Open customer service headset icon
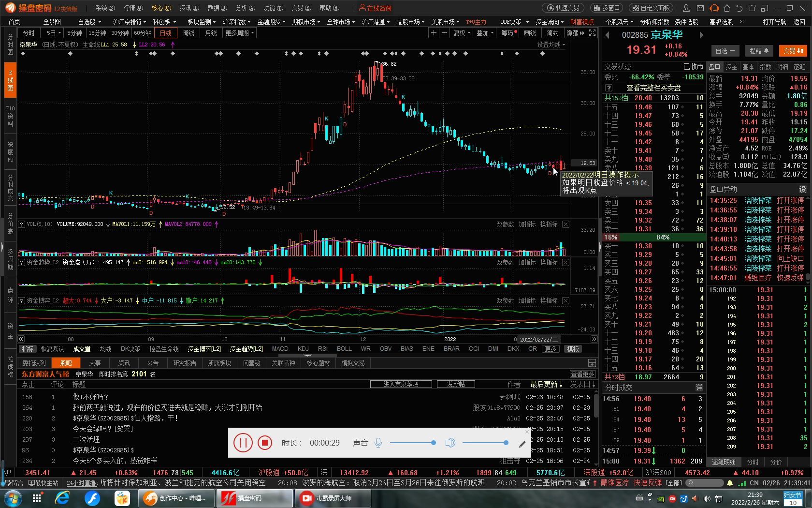812x508 pixels. point(714,8)
